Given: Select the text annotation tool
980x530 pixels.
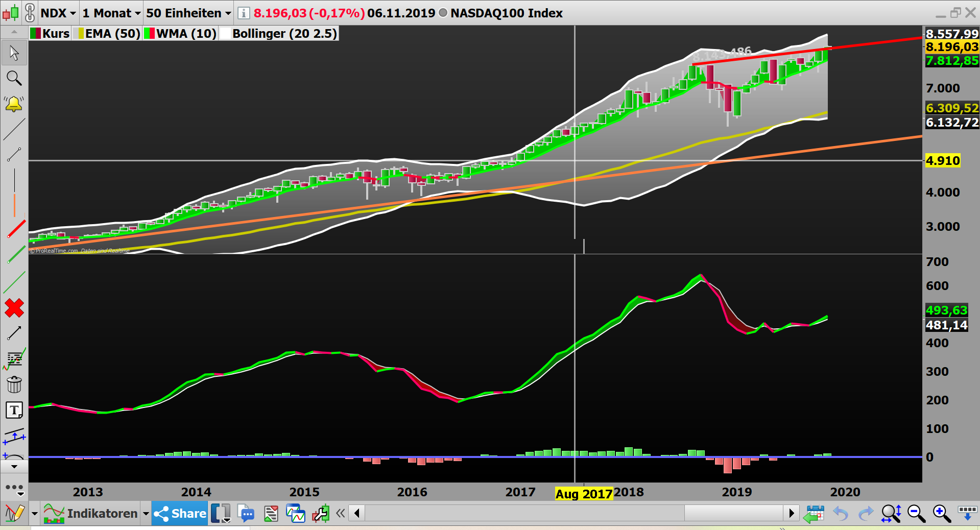Looking at the screenshot, I should click(14, 410).
